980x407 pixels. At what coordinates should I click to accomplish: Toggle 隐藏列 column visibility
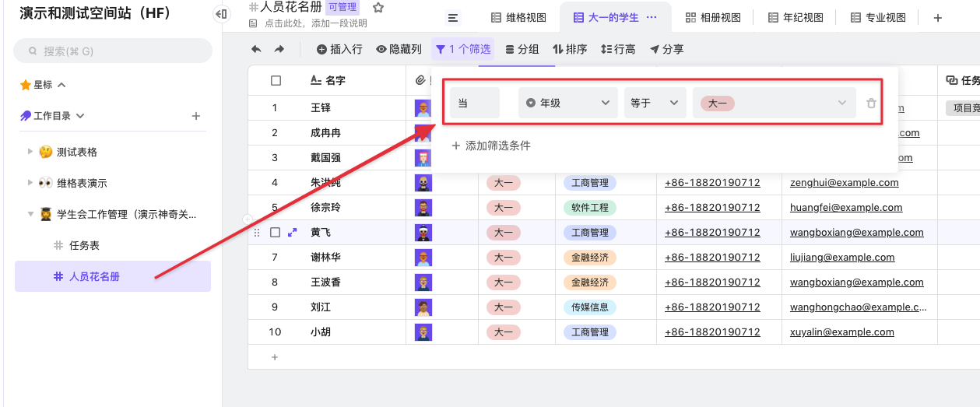point(399,49)
